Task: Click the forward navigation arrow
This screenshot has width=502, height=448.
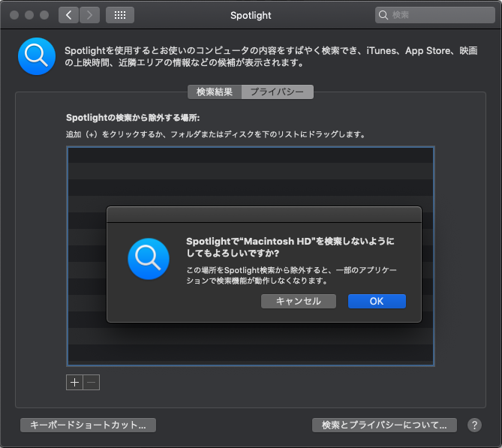Action: tap(89, 15)
